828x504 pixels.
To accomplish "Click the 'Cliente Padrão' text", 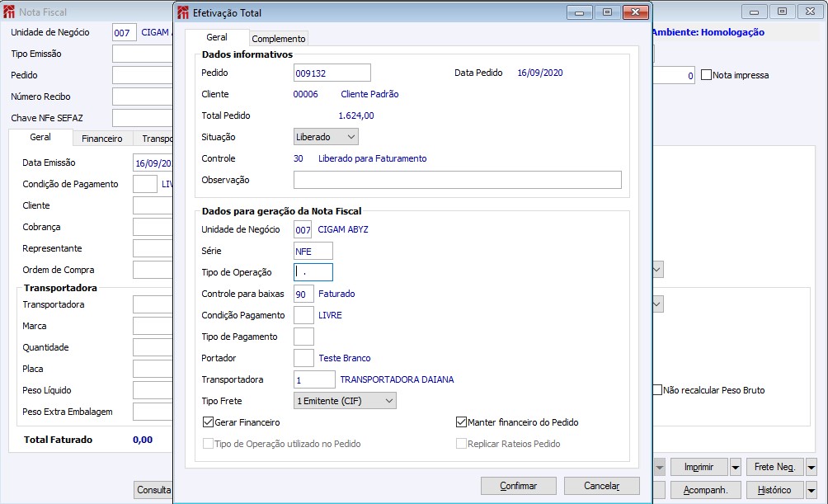I will pos(369,94).
